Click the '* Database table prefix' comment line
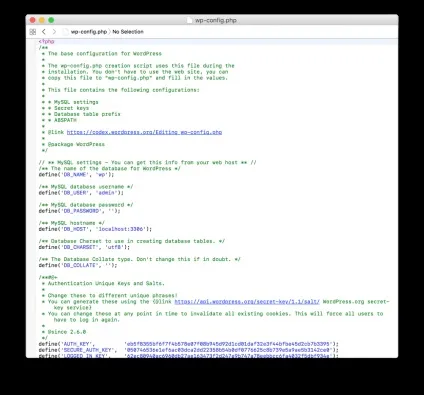This screenshot has height=395, width=424. point(84,114)
